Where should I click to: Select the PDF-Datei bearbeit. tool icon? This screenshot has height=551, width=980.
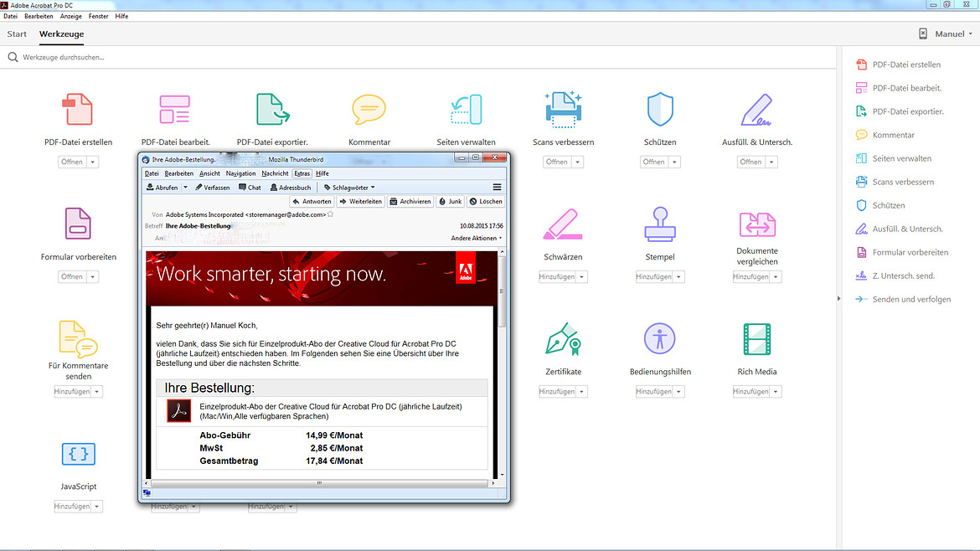174,110
